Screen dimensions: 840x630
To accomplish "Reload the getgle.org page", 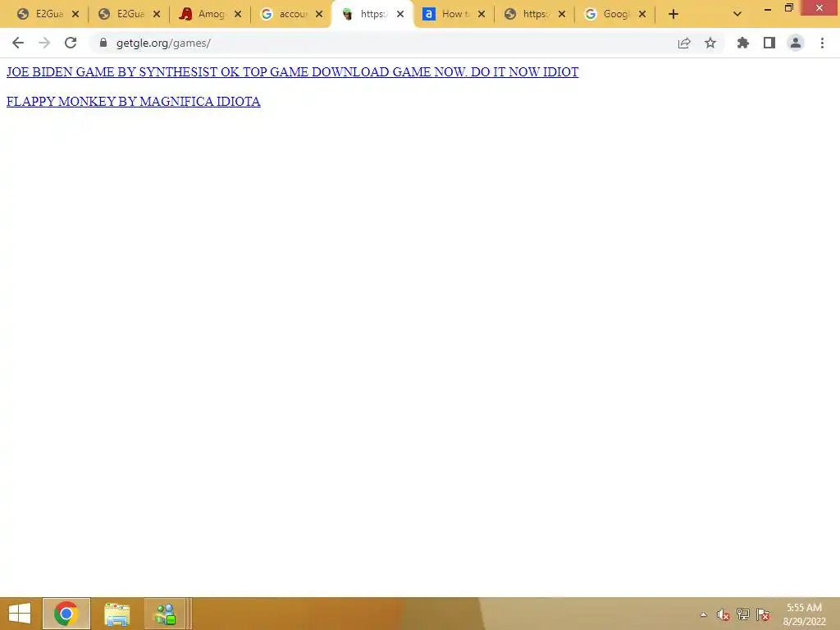I will click(x=71, y=43).
